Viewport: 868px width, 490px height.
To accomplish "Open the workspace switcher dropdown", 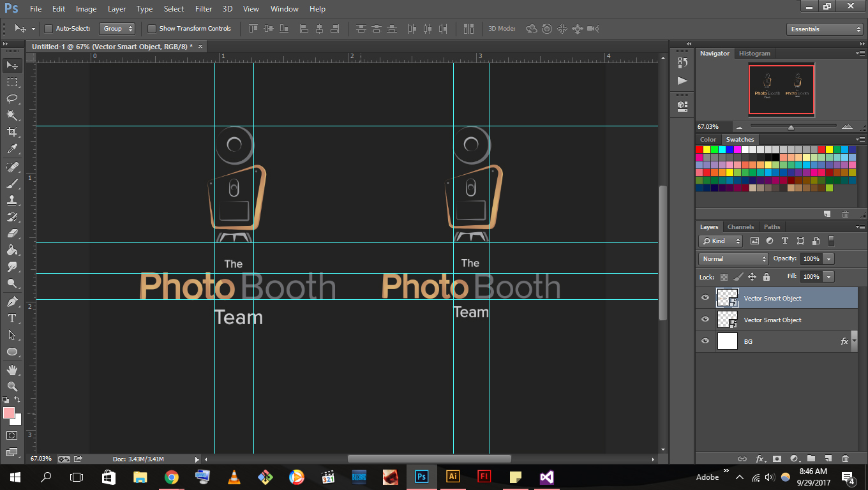I will (824, 29).
